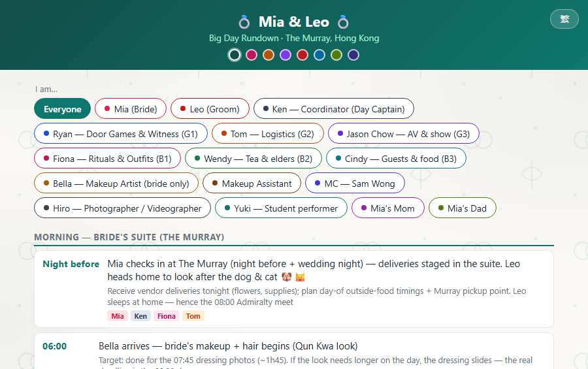The width and height of the screenshot is (588, 369).
Task: Choose the pink theme color dot
Action: (x=252, y=55)
